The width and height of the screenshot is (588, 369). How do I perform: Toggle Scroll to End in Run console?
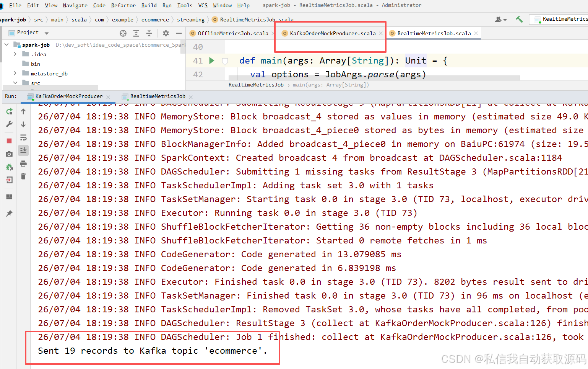point(23,150)
